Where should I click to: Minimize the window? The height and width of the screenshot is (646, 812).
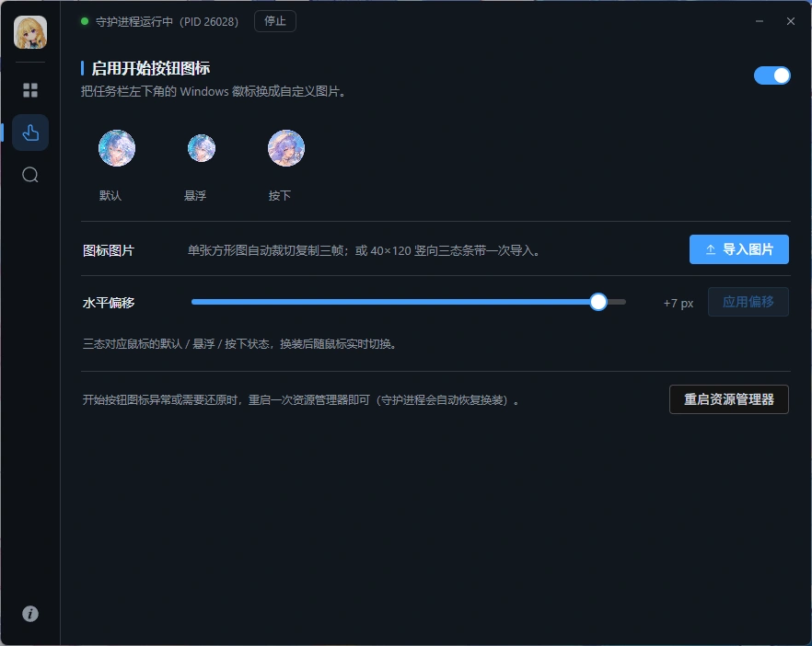pyautogui.click(x=760, y=21)
